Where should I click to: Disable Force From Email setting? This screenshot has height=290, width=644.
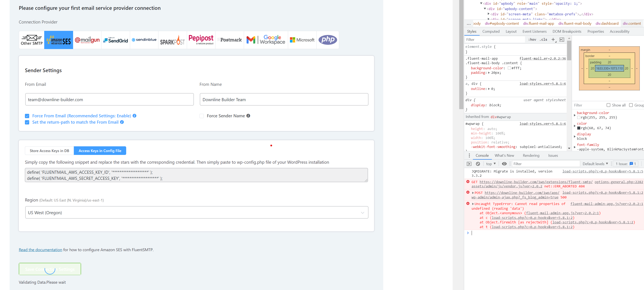[x=27, y=116]
